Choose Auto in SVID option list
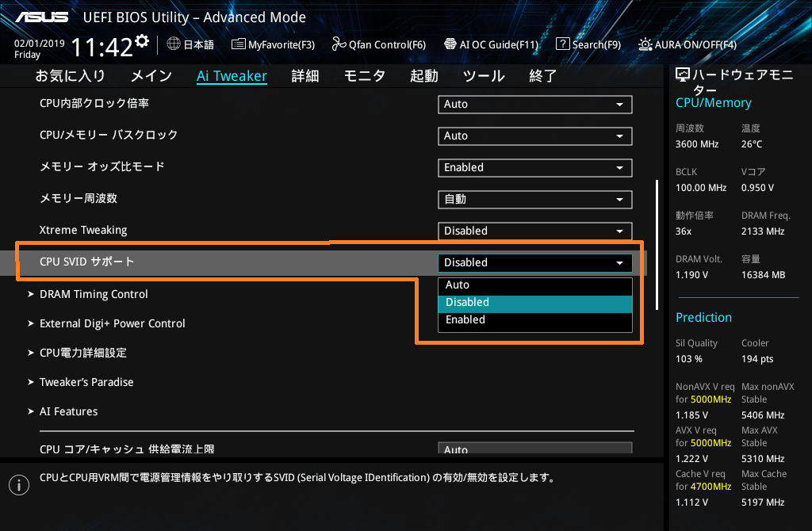Screen dimensions: 812x531 [x=535, y=285]
